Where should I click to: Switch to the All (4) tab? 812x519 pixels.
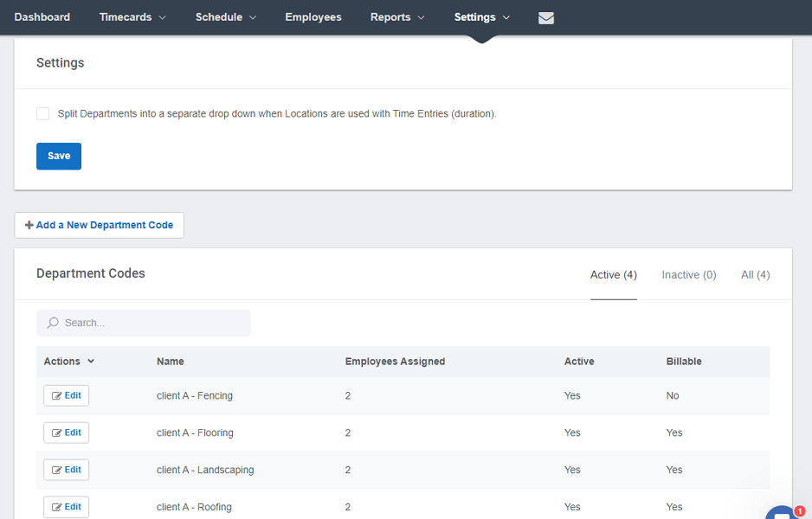coord(755,275)
